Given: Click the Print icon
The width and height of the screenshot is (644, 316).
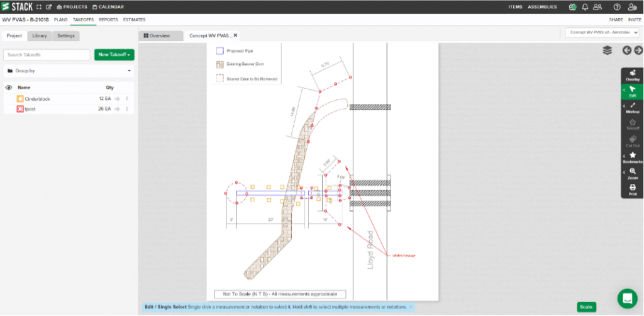Looking at the screenshot, I should click(x=633, y=190).
